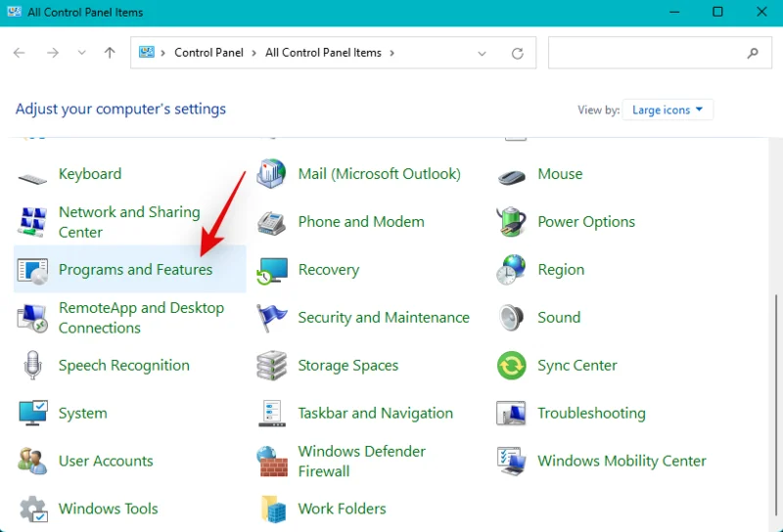Go forward with the forward arrow
The image size is (783, 532).
53,53
